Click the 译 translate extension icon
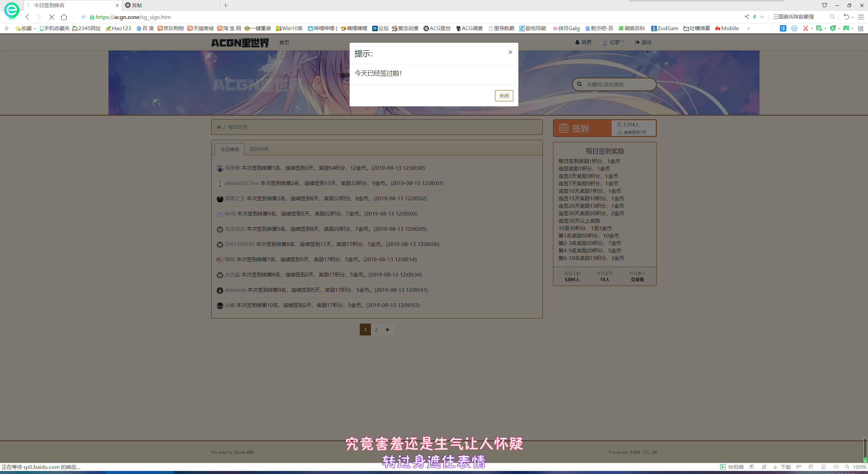This screenshot has height=474, width=868. (x=783, y=28)
